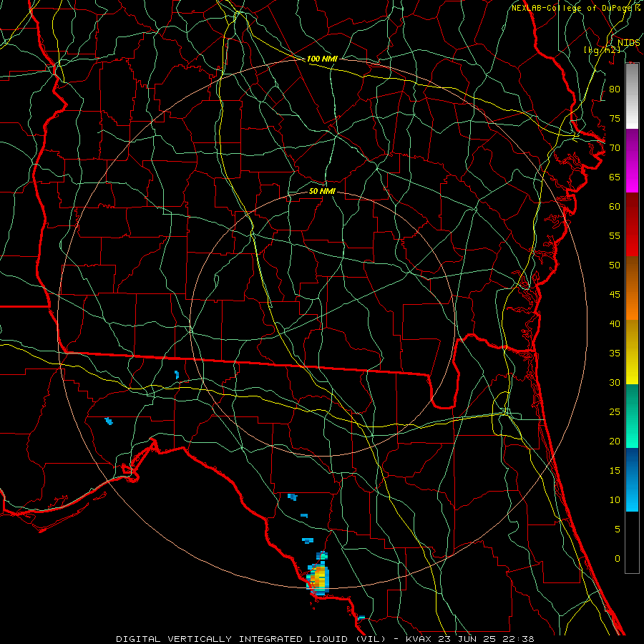The image size is (644, 644).
Task: Click the "30" scale value
Action: click(x=615, y=382)
